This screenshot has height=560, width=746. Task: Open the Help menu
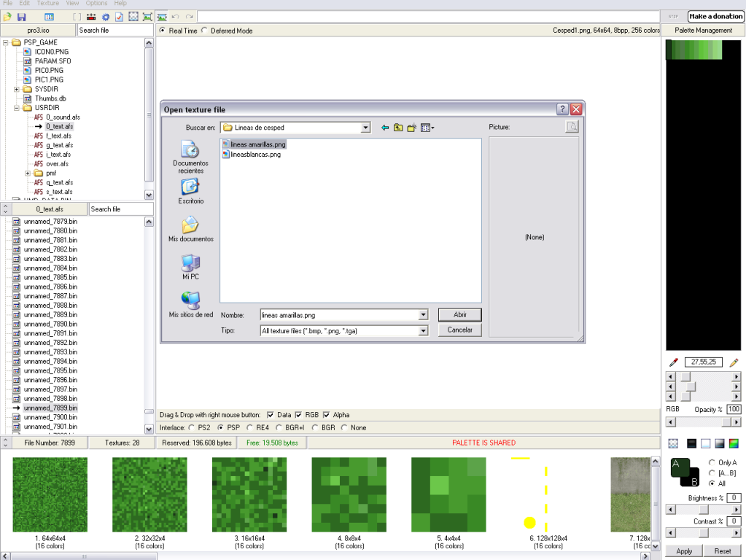[x=120, y=4]
